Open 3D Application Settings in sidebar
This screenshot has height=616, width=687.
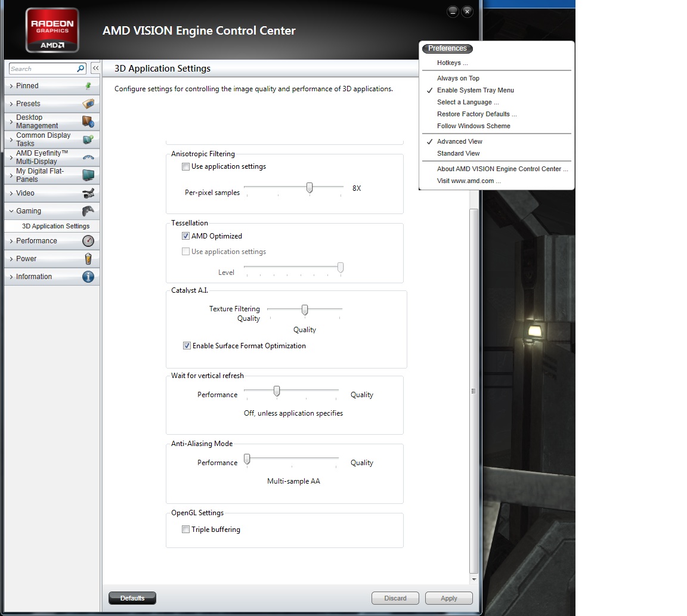click(x=55, y=226)
